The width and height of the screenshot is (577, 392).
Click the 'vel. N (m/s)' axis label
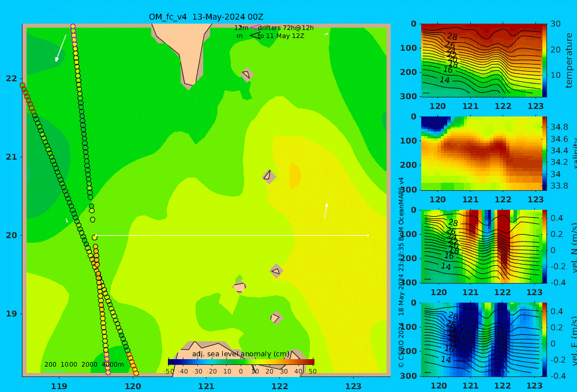574,247
